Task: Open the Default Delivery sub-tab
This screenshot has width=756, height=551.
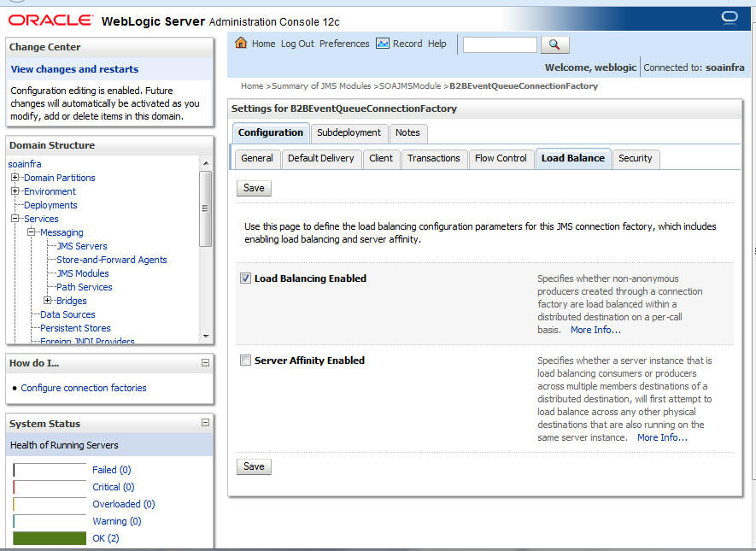Action: (x=320, y=158)
